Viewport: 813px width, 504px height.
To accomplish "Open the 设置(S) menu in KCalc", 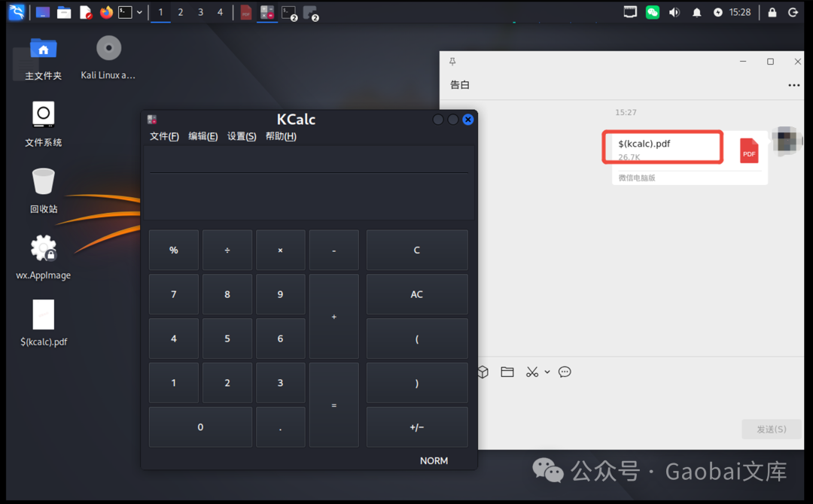I will point(242,136).
